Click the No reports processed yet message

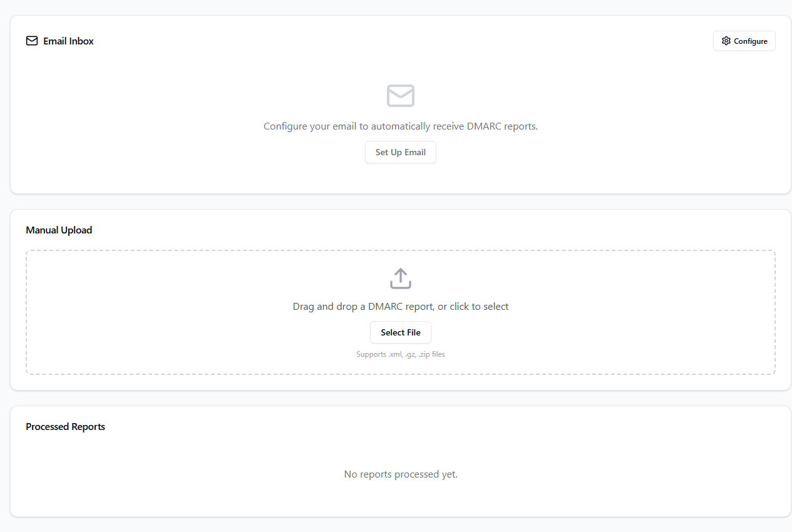tap(400, 474)
